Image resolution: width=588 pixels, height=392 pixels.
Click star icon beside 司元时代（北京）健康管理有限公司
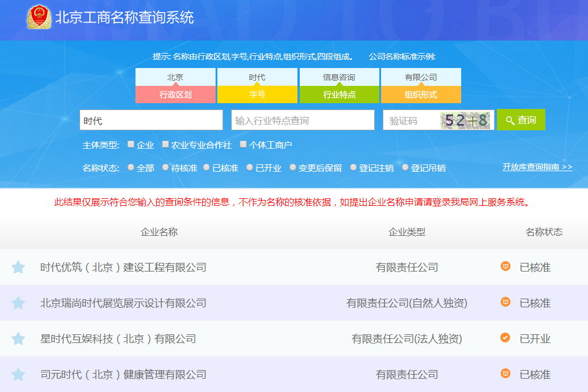pos(18,375)
